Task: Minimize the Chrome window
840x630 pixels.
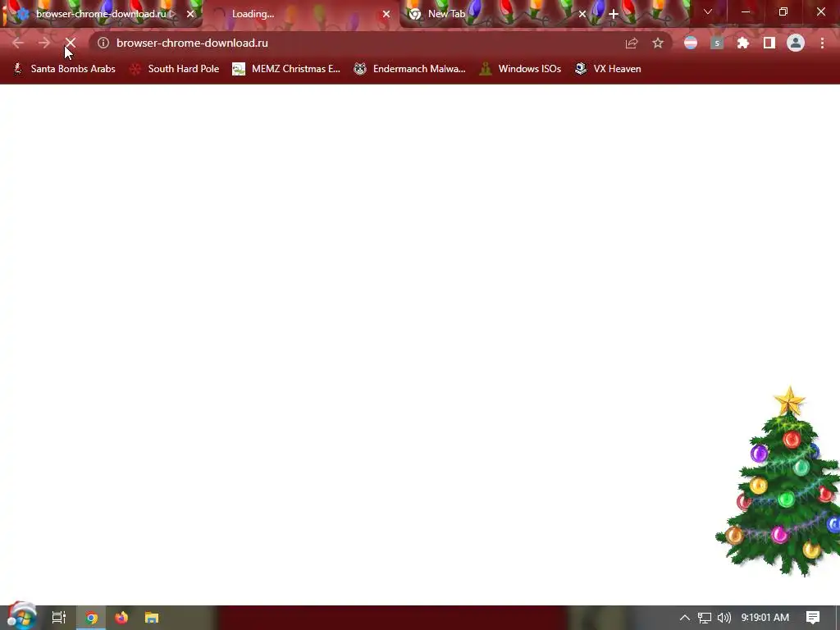Action: pos(745,11)
